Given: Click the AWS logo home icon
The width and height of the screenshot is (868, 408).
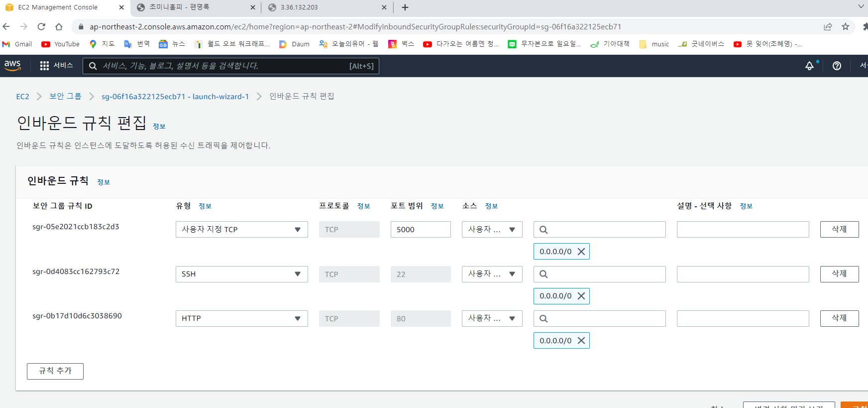Looking at the screenshot, I should pyautogui.click(x=12, y=65).
